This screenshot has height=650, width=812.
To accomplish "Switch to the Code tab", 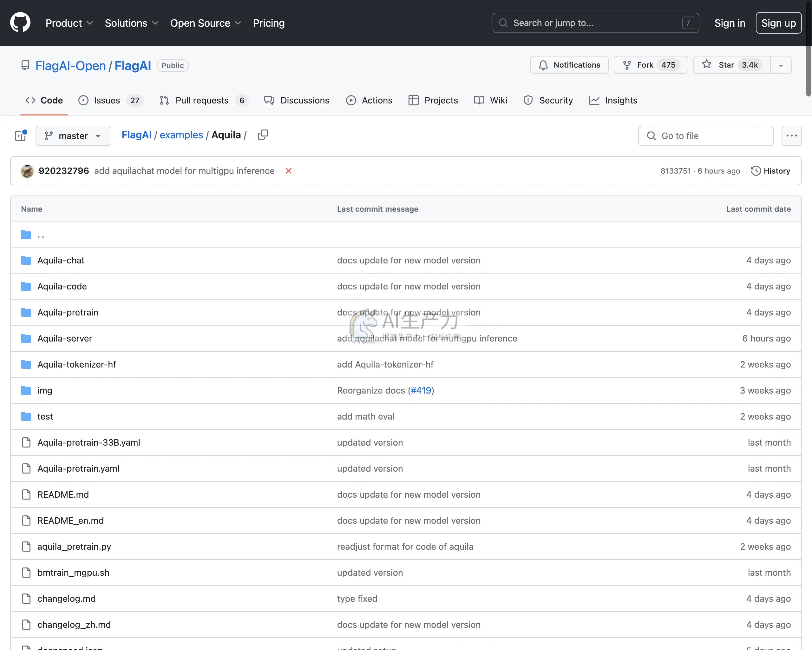I will pyautogui.click(x=44, y=100).
